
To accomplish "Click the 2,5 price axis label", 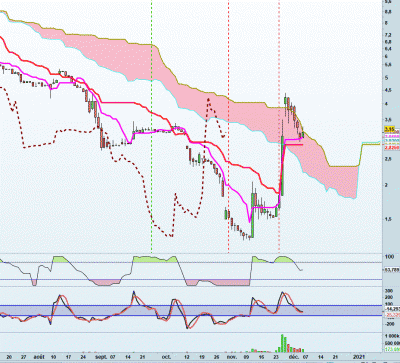I will tap(388, 159).
